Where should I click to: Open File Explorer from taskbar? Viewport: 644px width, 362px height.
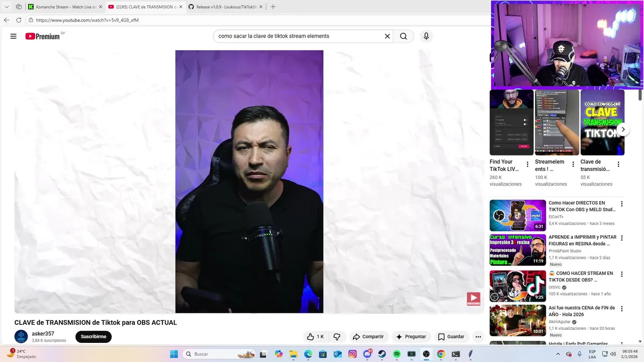point(293,354)
